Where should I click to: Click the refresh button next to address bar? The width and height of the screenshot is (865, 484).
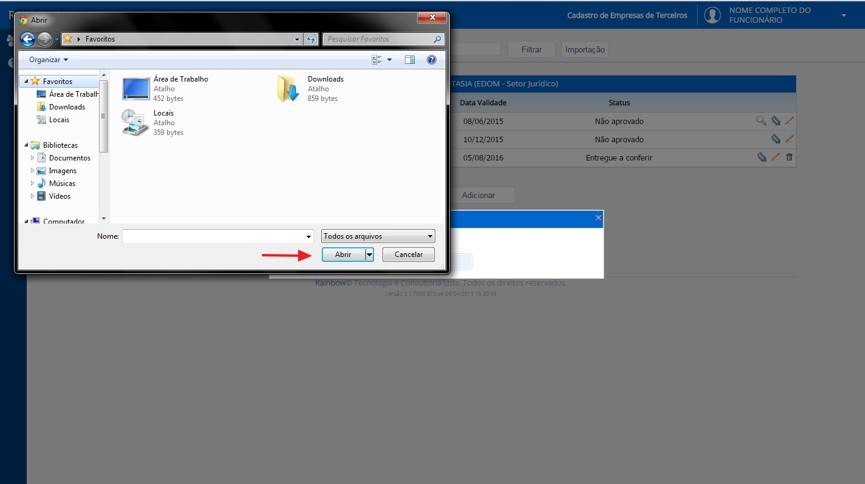(311, 39)
